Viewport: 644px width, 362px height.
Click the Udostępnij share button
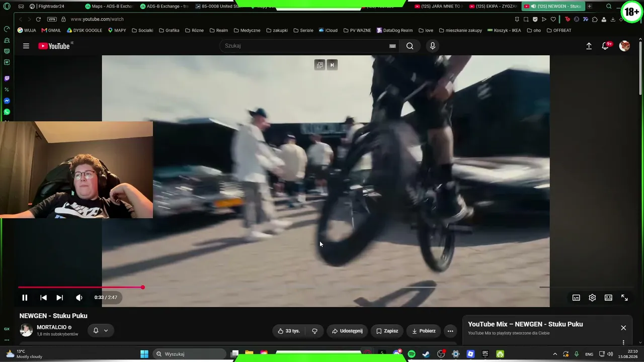[x=347, y=331]
